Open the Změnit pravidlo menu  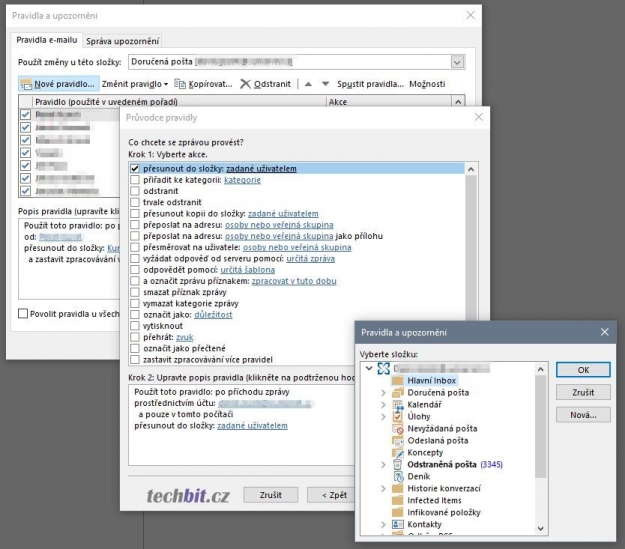pos(134,84)
